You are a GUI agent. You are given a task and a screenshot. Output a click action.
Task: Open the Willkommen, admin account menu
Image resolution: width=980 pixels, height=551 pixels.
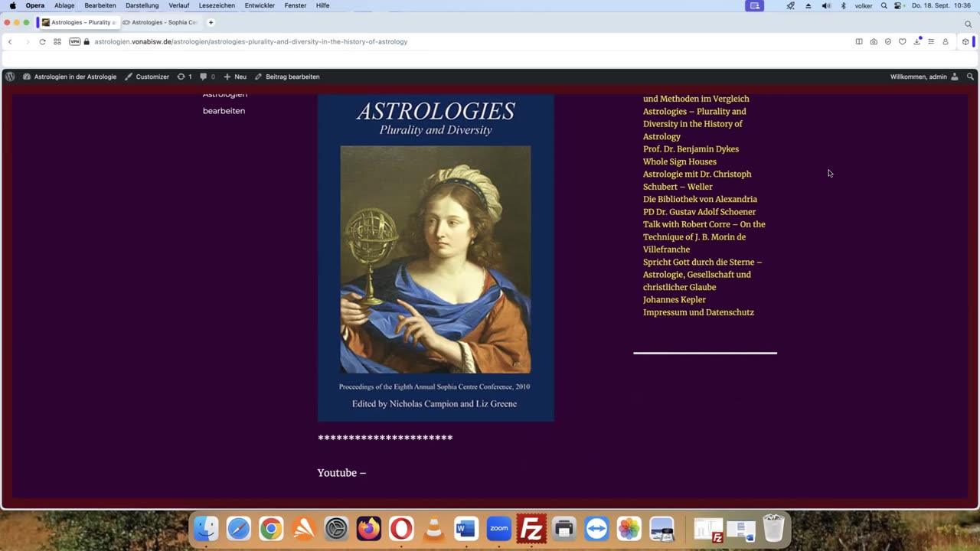click(x=924, y=77)
